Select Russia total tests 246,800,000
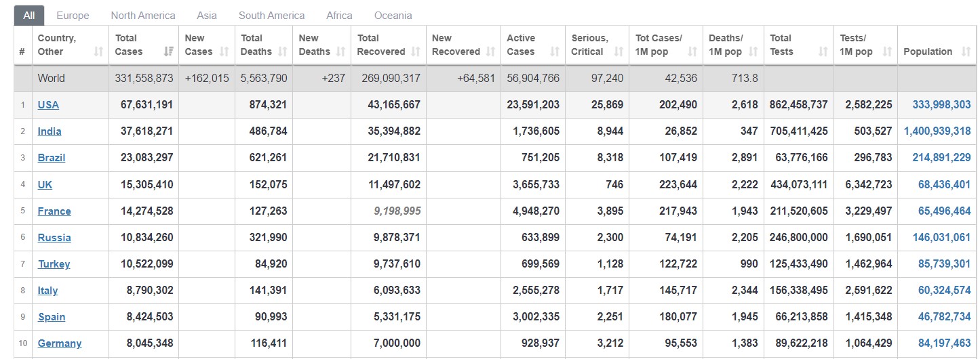The image size is (980, 359). click(x=799, y=238)
